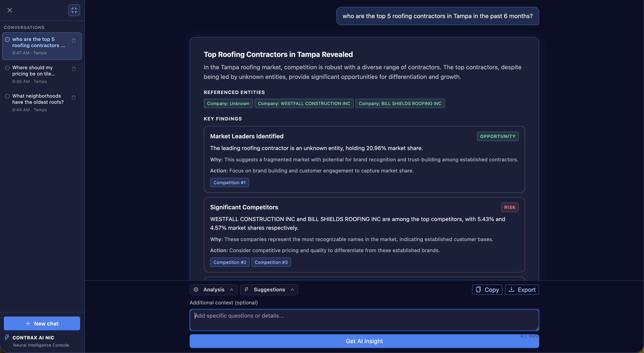
Task: Delete the 'What neighborhoods' conversation
Action: pyautogui.click(x=74, y=97)
